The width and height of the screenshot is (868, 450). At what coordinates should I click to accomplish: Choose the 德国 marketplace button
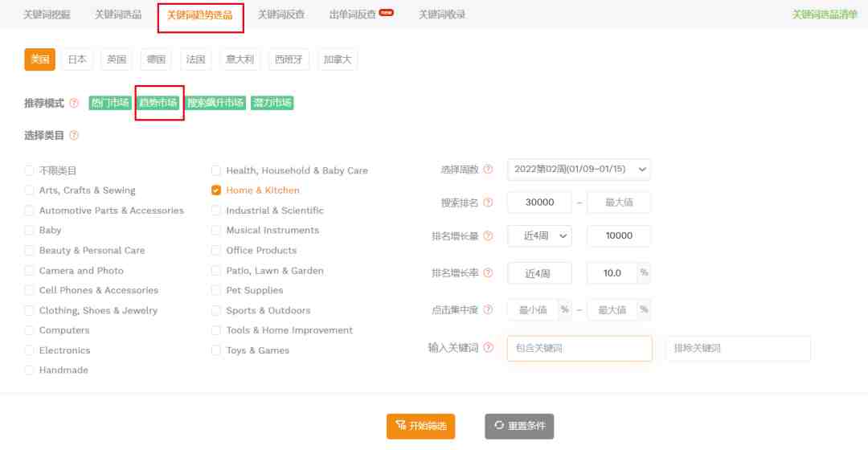(x=156, y=59)
